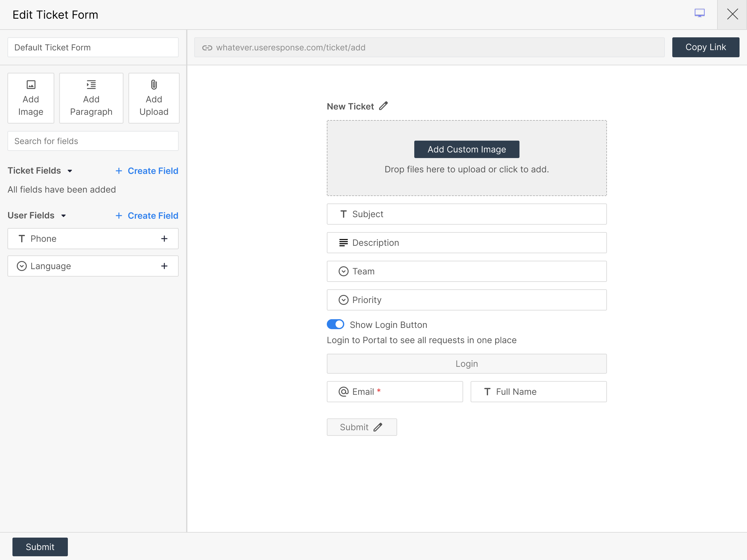
Task: Click the link icon beside the form URL
Action: tap(207, 48)
